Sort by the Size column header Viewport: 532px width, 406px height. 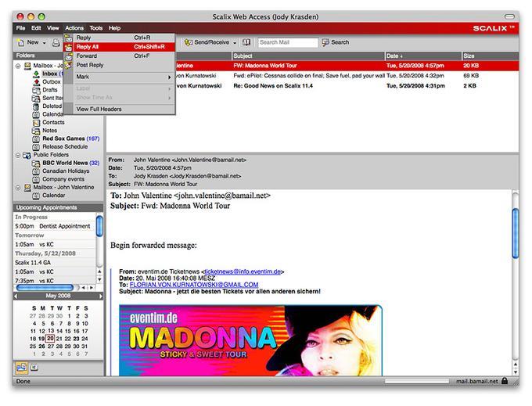(x=491, y=56)
